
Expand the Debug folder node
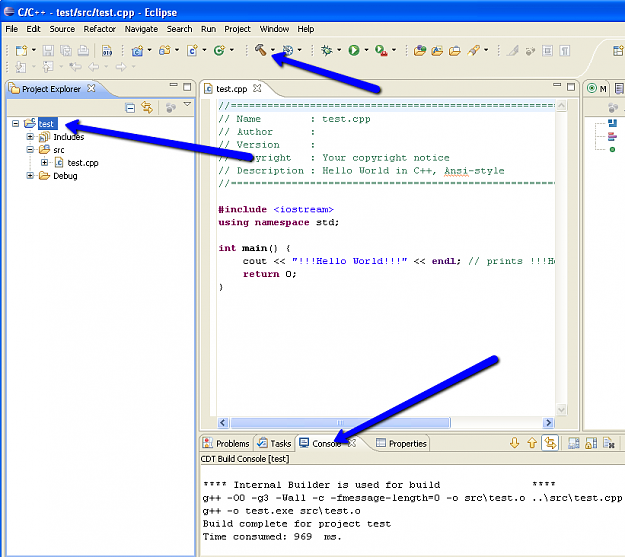[x=30, y=176]
